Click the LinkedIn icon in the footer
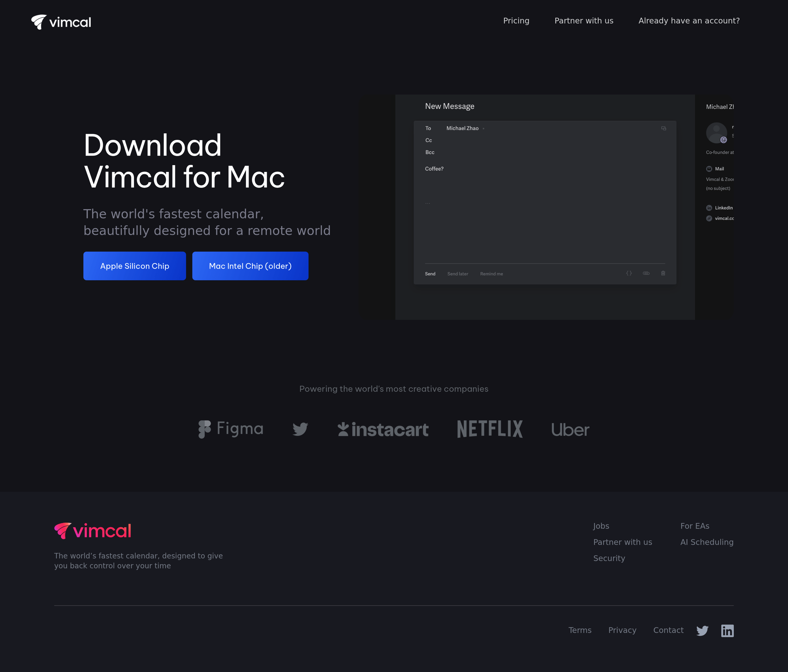 point(727,631)
